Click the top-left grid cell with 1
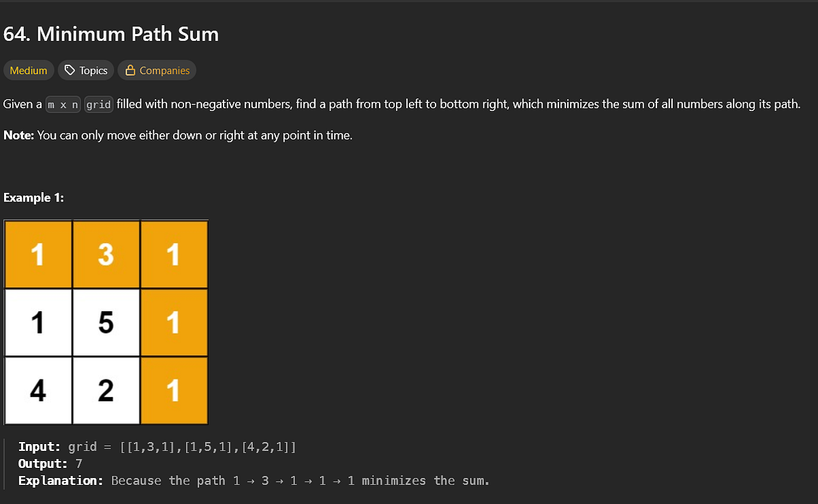This screenshot has width=818, height=504. (38, 254)
